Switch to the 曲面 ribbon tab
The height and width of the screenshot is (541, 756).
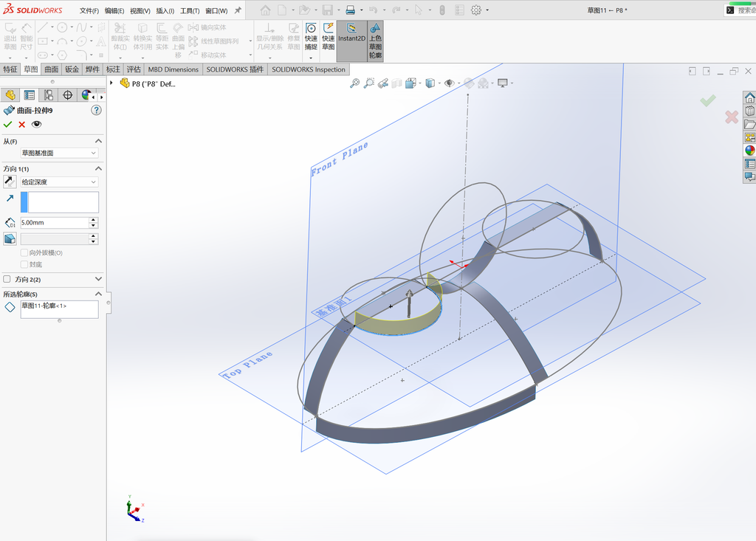pyautogui.click(x=52, y=69)
